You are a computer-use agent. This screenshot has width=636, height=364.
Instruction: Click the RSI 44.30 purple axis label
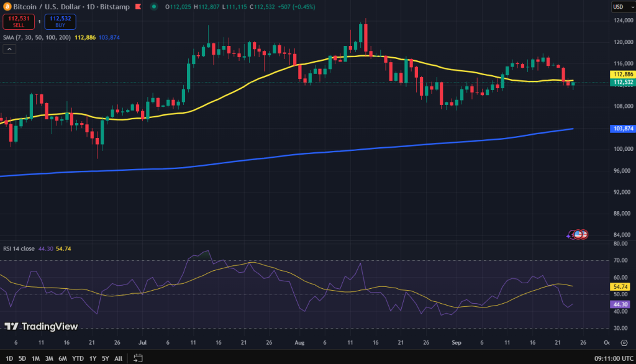(620, 304)
